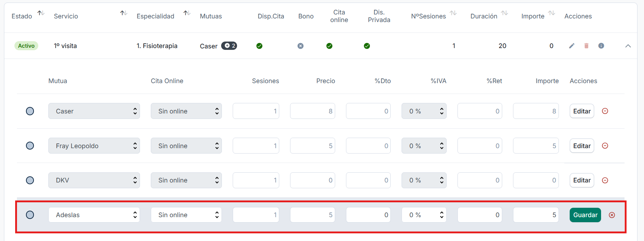Remove the DKV mutua row

coord(605,180)
